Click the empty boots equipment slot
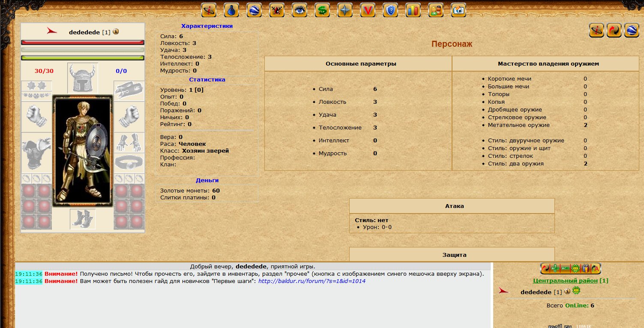The image size is (644, 328). (83, 219)
